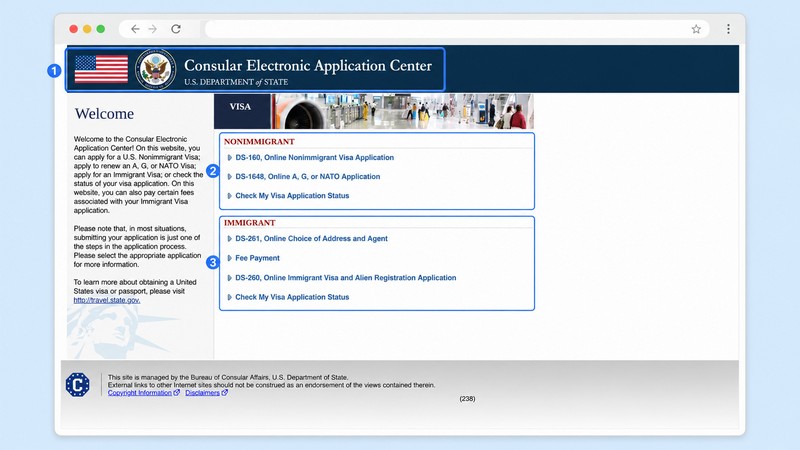The height and width of the screenshot is (450, 800).
Task: Click the U.S. Department of State subtitle
Action: 236,82
